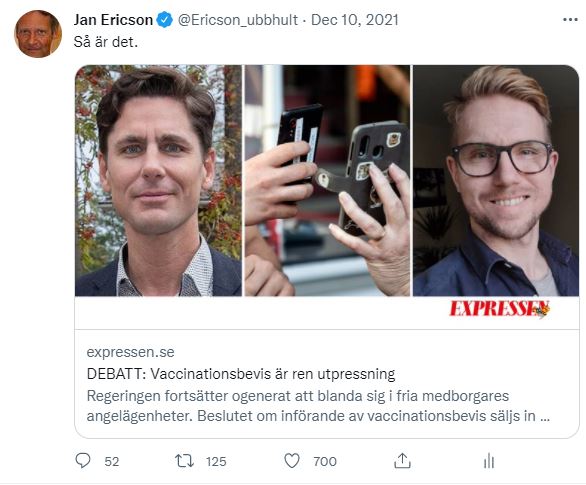586x485 pixels.
Task: Click the article description starting Regeringen
Action: pyautogui.click(x=318, y=406)
